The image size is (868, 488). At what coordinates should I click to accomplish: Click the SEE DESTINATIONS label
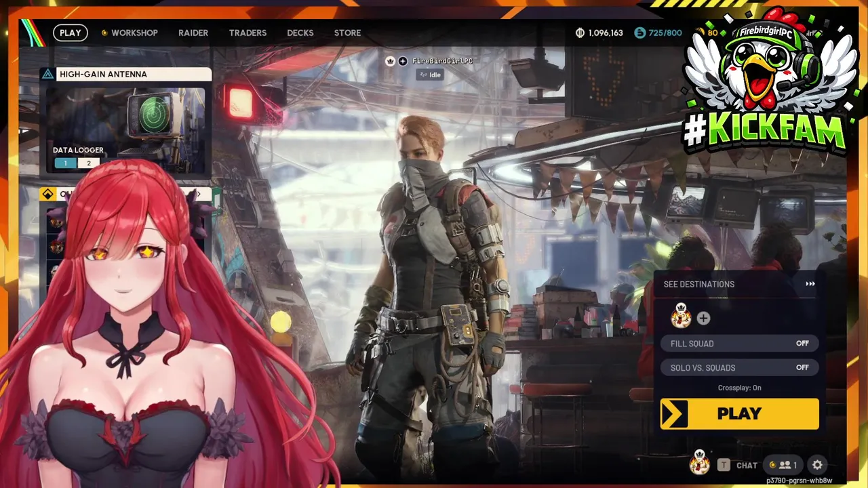[x=698, y=284]
